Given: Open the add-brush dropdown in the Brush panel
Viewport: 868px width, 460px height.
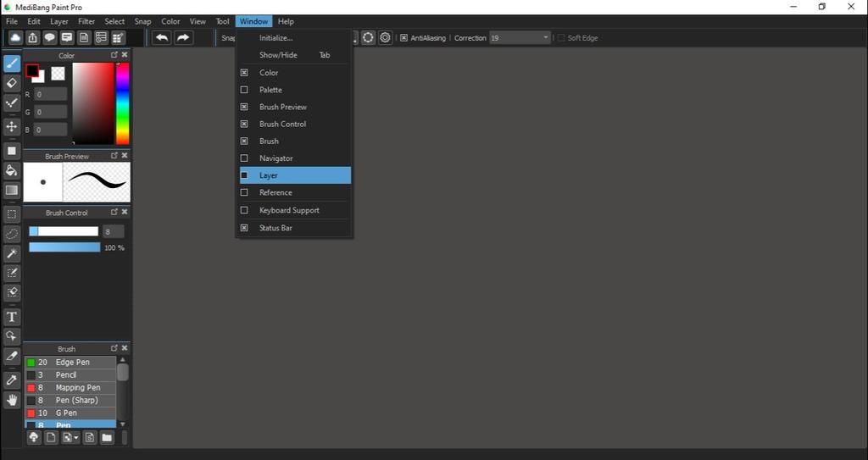Looking at the screenshot, I should click(x=70, y=438).
